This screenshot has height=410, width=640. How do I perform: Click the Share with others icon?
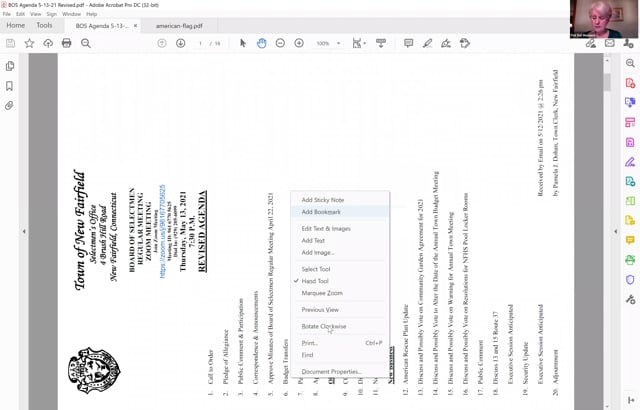coord(628,43)
